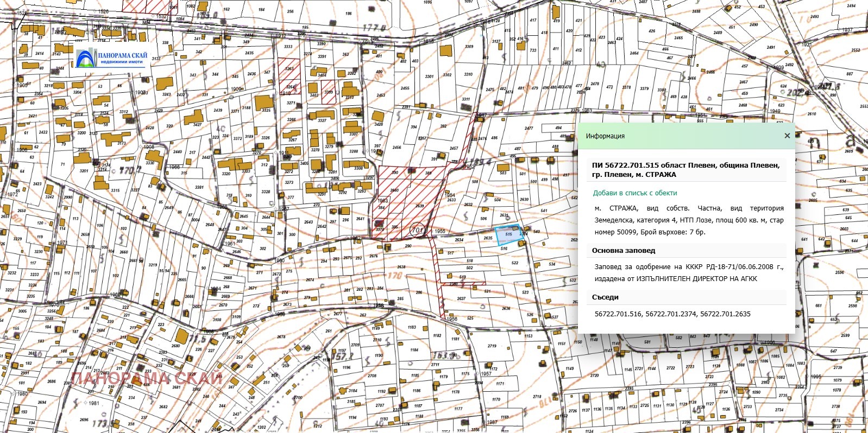868x433 pixels.
Task: Select the Основна заповед section header
Action: (623, 251)
